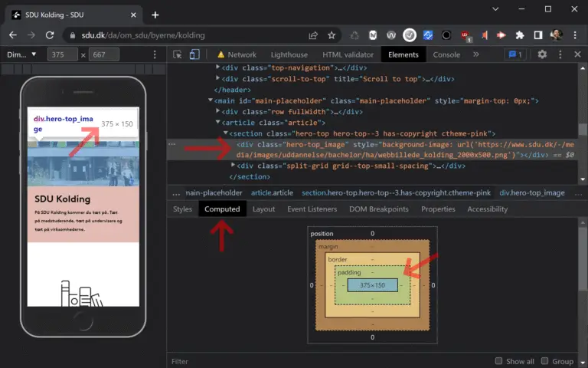Screen dimensions: 588x368
Task: Toggle the browser side panel icon
Action: [x=538, y=35]
